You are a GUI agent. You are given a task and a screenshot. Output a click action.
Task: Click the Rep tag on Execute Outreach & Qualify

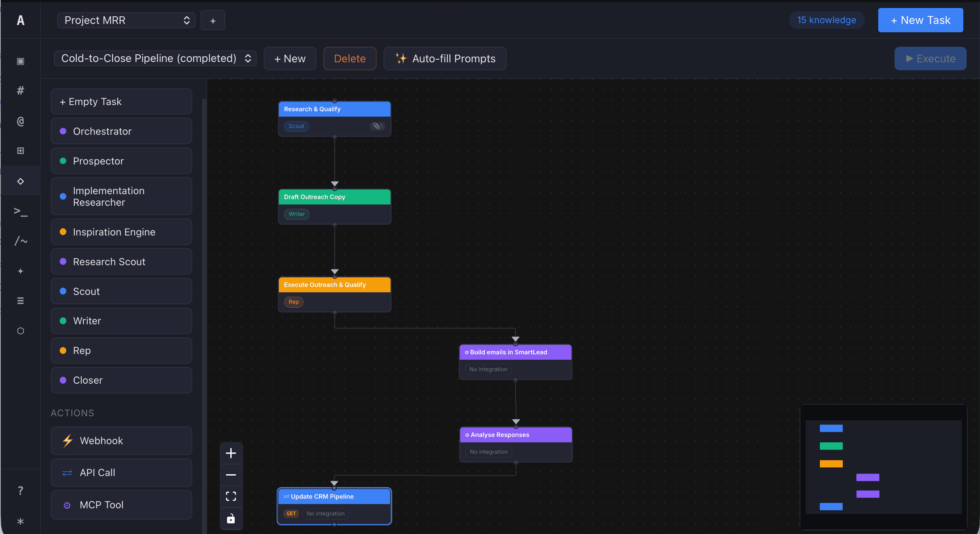click(x=293, y=302)
